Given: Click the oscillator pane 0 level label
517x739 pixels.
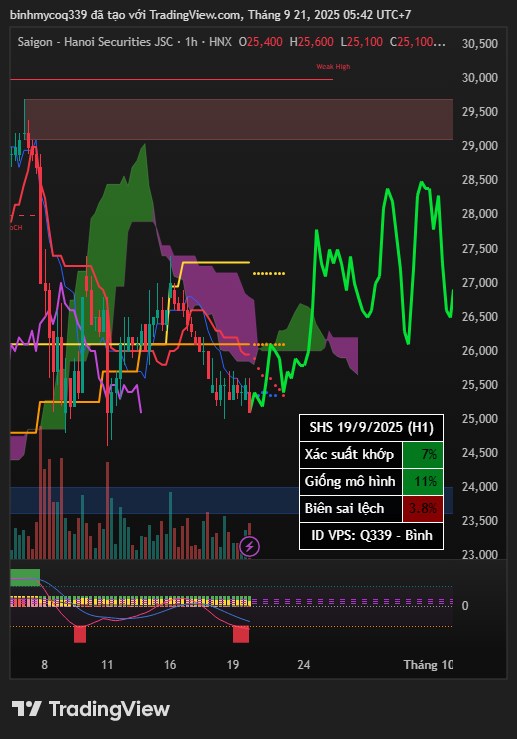Looking at the screenshot, I should [465, 606].
